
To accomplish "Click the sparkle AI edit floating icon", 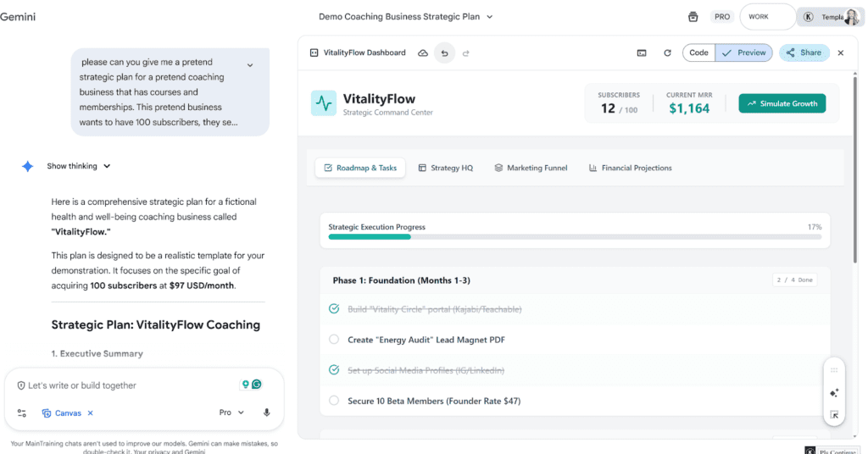I will (834, 393).
